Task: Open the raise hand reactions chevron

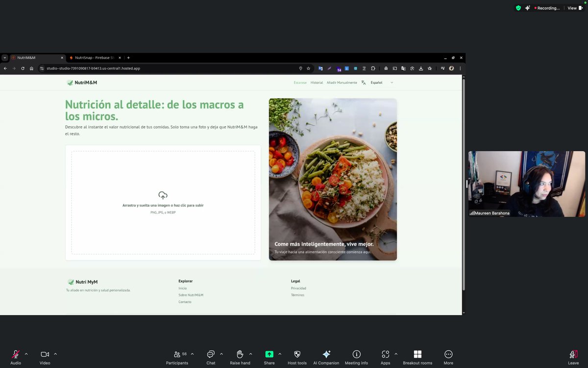Action: 251,354
